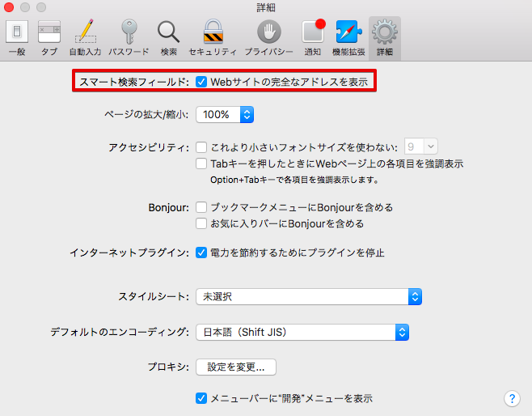Open the 通知 notifications pane
The height and width of the screenshot is (416, 532).
313,37
